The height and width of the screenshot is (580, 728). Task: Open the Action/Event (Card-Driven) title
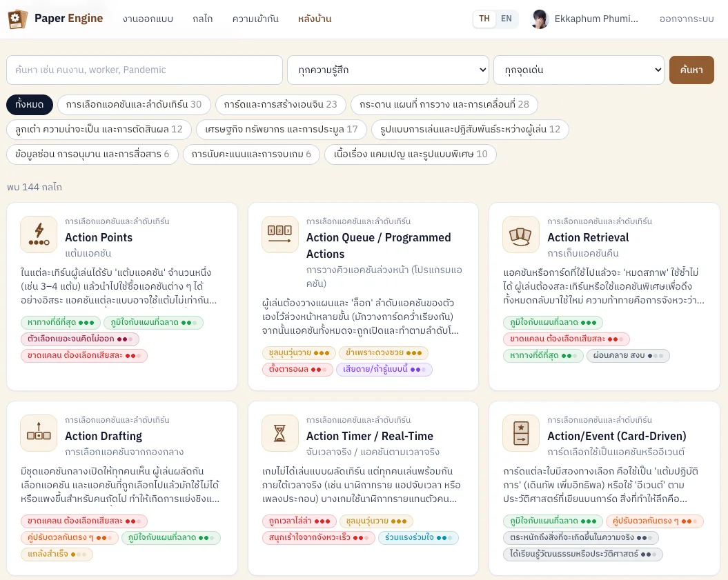tap(617, 436)
